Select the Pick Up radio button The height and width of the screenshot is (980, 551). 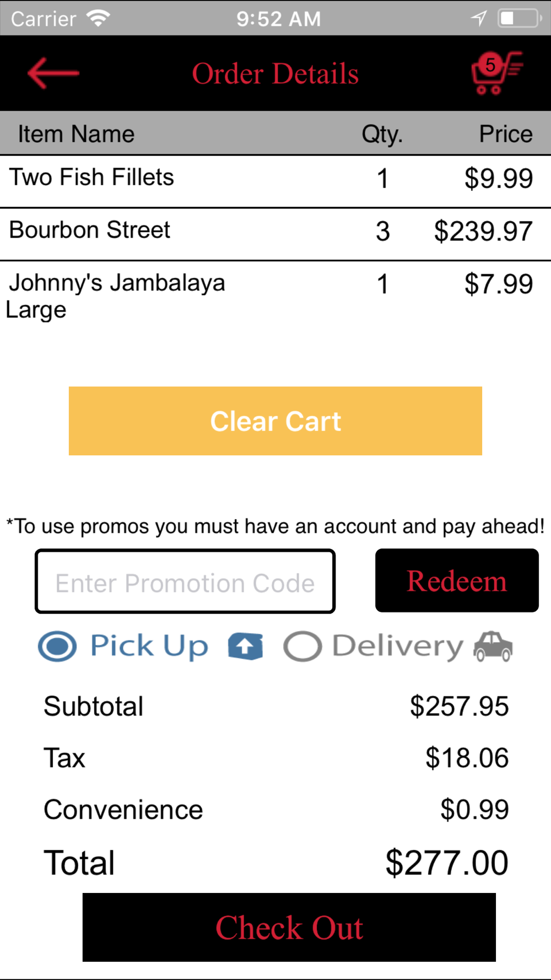(x=57, y=646)
